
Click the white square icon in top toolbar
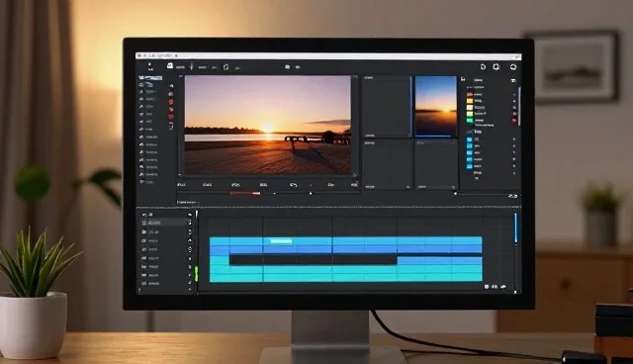[170, 66]
